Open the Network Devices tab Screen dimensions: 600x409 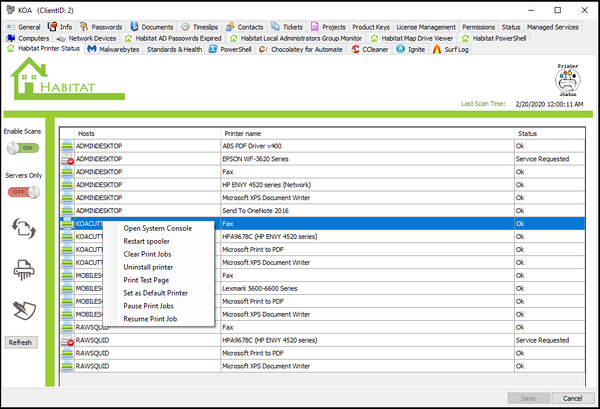tap(86, 38)
